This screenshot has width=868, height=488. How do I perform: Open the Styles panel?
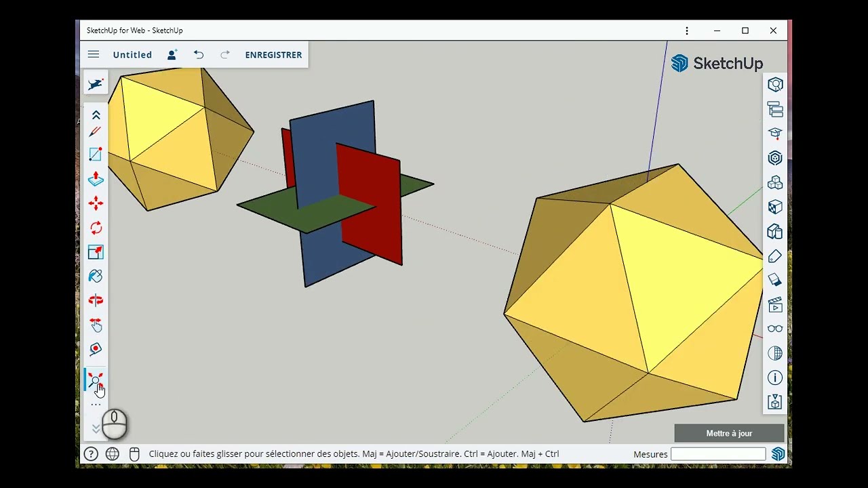[775, 280]
